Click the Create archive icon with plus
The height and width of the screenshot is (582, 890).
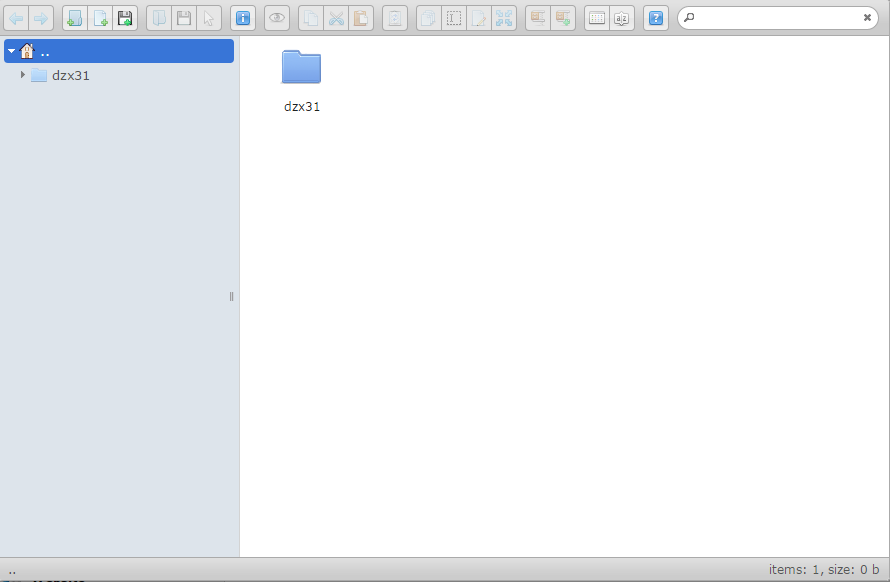tap(563, 18)
